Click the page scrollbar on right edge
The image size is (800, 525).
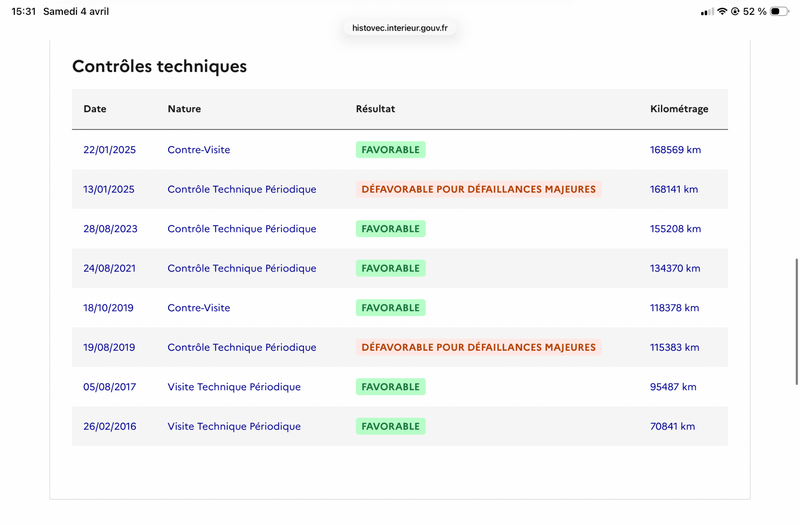point(796,320)
